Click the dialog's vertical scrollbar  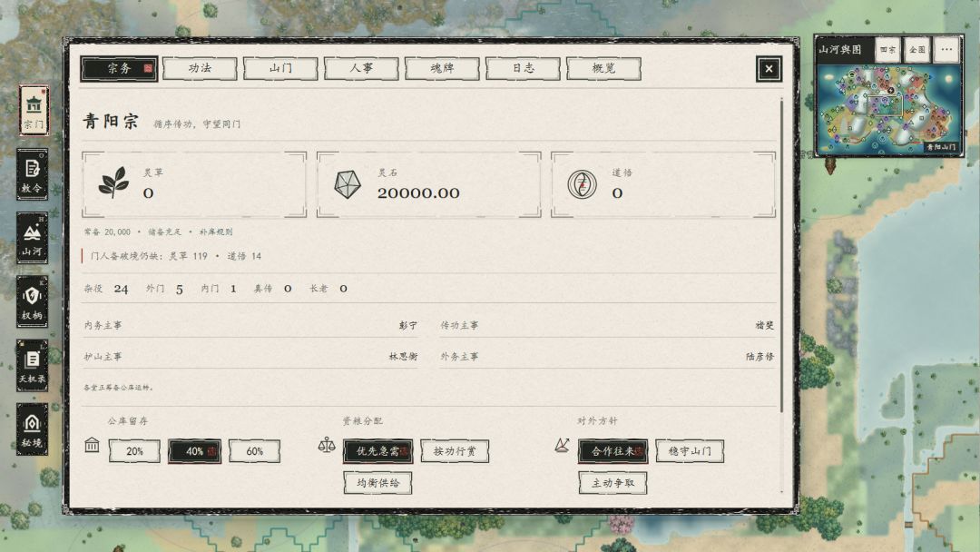(781, 255)
